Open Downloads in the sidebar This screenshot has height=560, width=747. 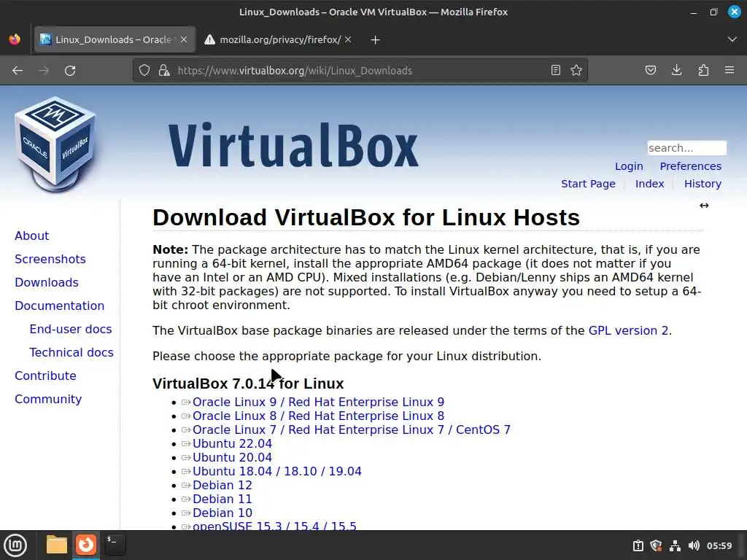pyautogui.click(x=47, y=282)
